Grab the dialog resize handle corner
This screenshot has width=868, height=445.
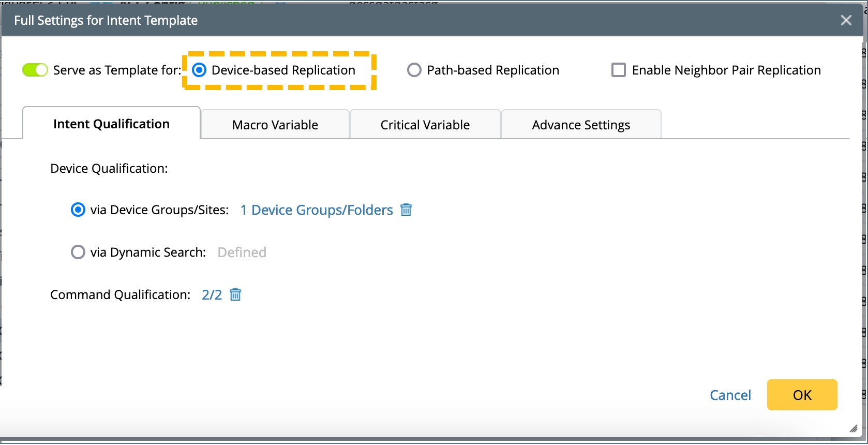(x=854, y=428)
